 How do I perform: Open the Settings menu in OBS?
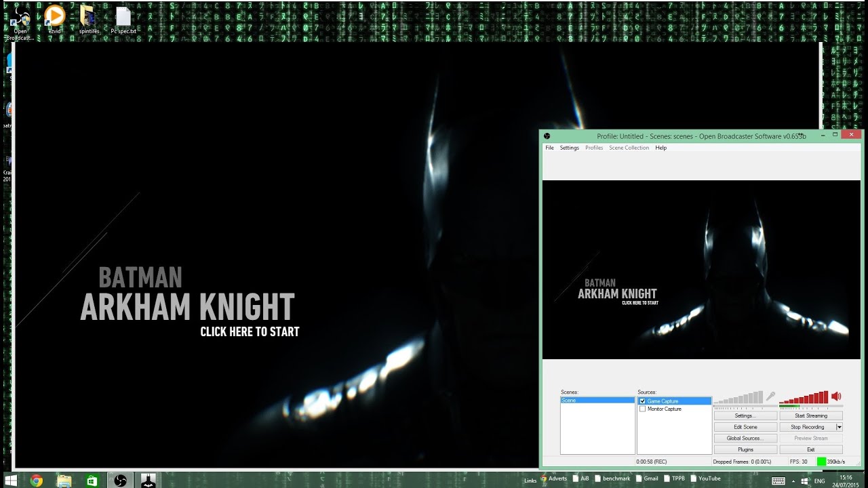click(570, 148)
